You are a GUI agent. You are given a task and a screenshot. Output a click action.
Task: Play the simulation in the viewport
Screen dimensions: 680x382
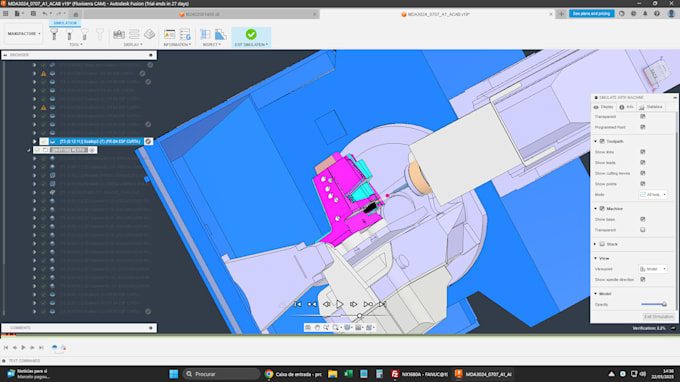point(340,304)
